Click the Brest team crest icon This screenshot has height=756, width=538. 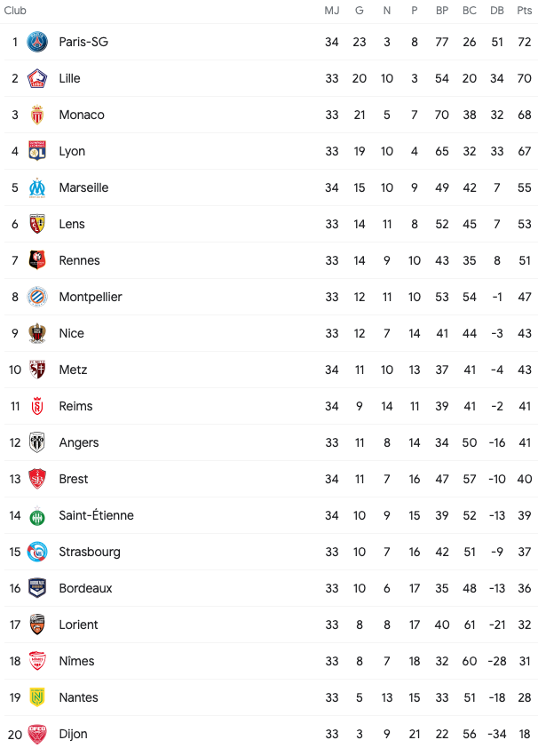pos(37,479)
